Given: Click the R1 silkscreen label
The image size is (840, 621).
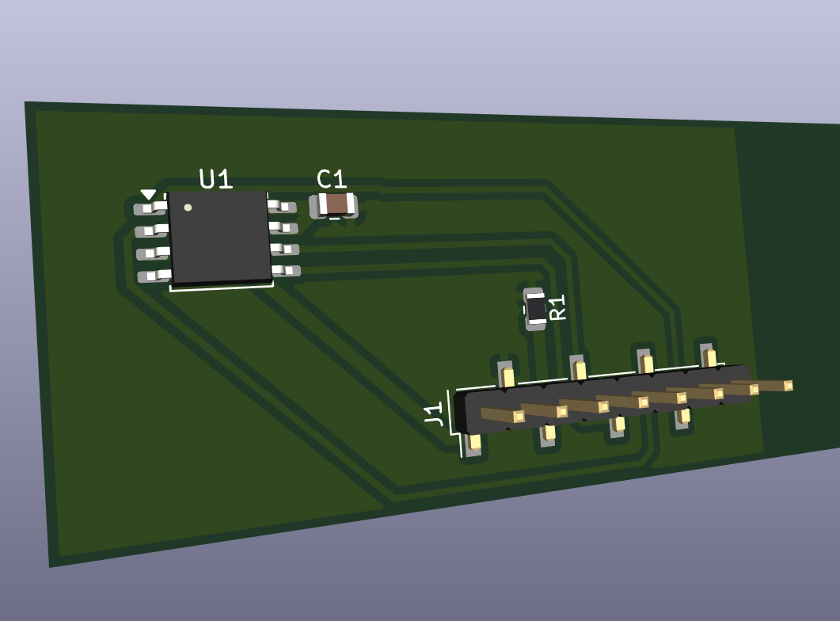Looking at the screenshot, I should pyautogui.click(x=558, y=307).
